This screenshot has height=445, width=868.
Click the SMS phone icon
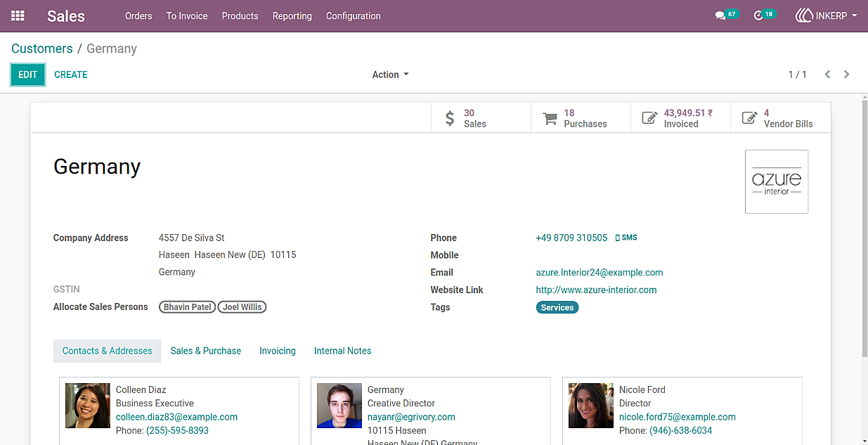point(617,238)
